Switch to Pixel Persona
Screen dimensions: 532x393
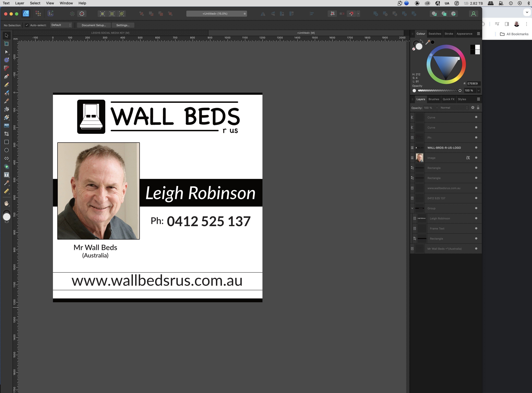[38, 14]
